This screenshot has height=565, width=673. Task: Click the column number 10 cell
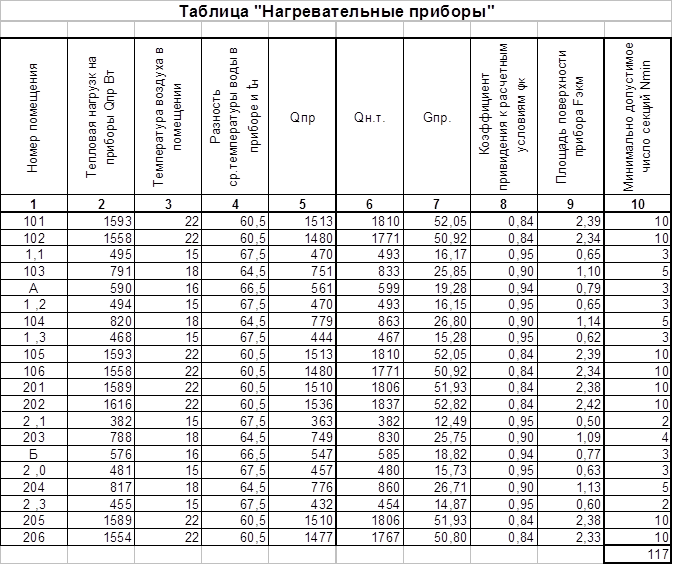click(638, 203)
